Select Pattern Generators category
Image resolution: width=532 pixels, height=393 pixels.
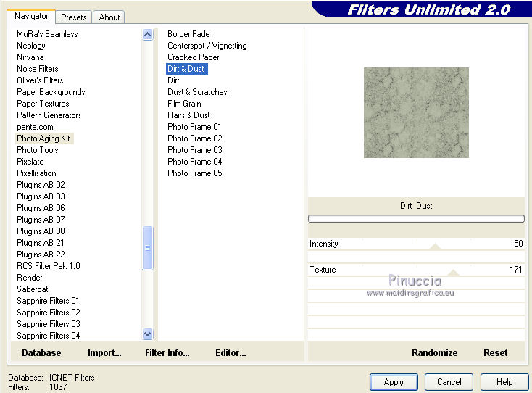coord(49,115)
